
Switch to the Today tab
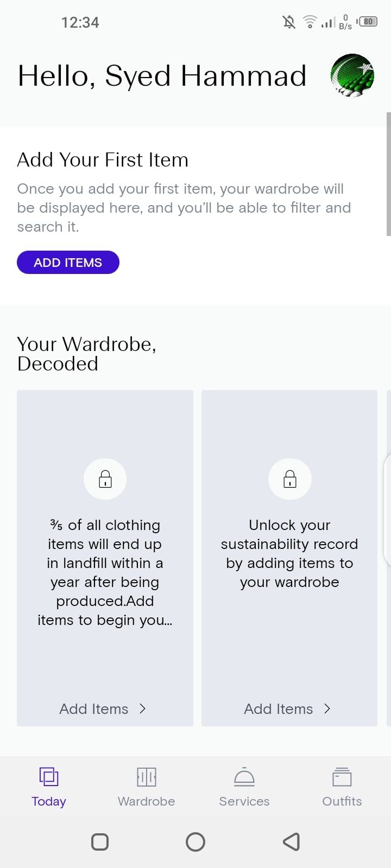(48, 787)
